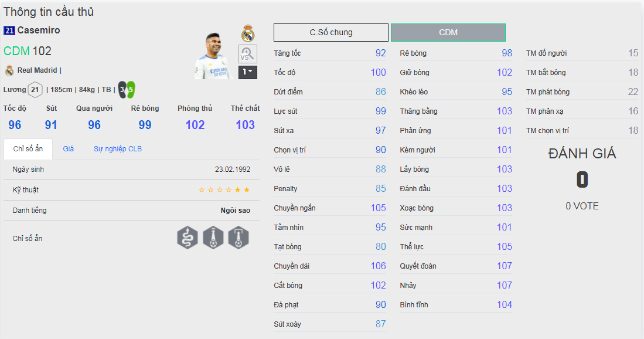
Task: Click the small crest beside Real Madrid name
Action: pyautogui.click(x=9, y=70)
